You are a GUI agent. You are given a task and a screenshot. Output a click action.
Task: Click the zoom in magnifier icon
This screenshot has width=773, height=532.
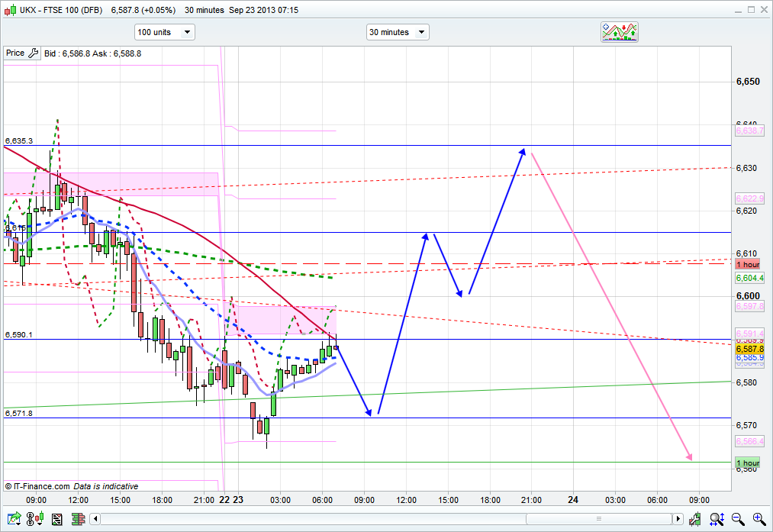(x=759, y=520)
